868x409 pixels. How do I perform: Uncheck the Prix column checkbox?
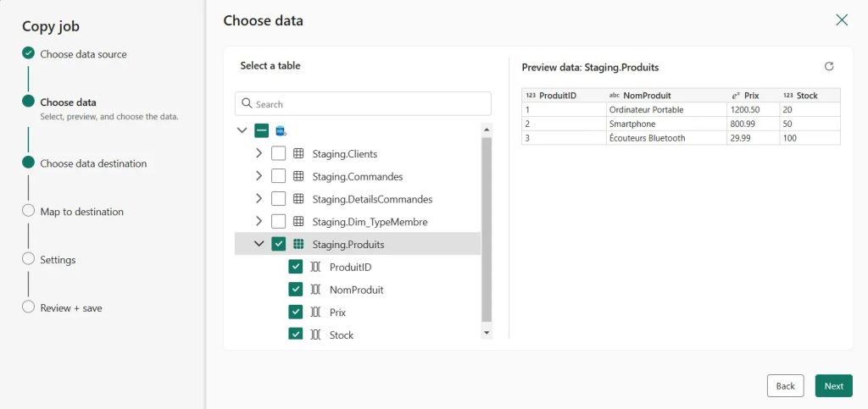tap(296, 312)
